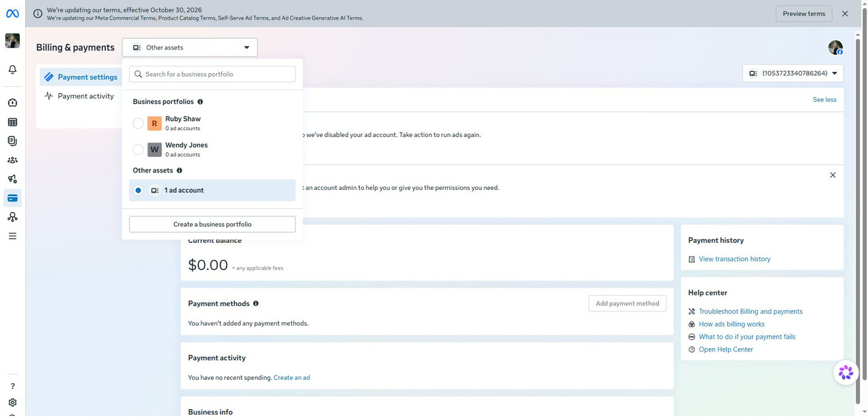Click search field for a business portfolio
Image resolution: width=868 pixels, height=420 pixels.
pyautogui.click(x=212, y=74)
